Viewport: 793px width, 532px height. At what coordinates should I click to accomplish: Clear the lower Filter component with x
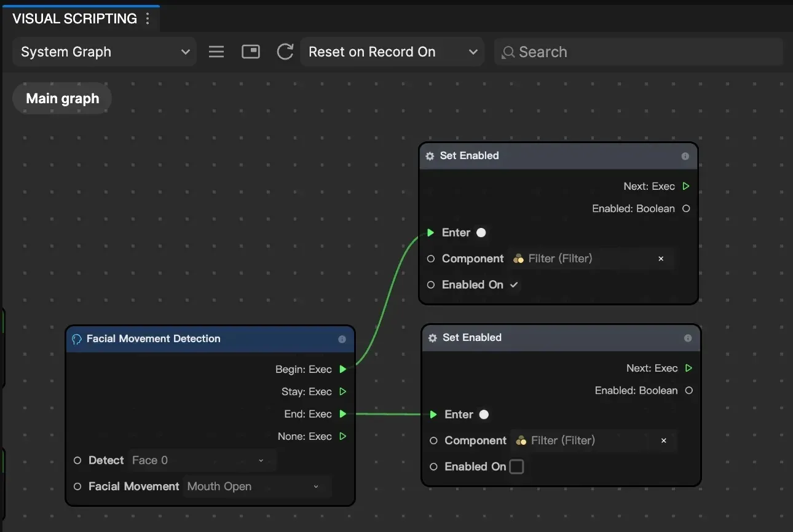[663, 440]
